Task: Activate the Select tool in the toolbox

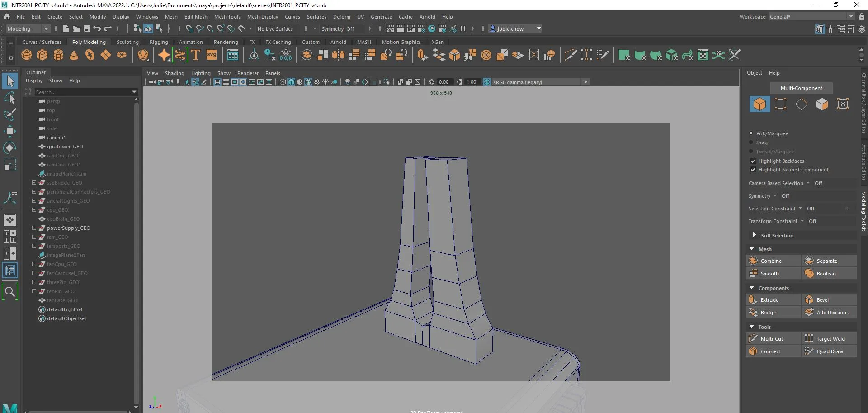Action: pyautogui.click(x=10, y=81)
